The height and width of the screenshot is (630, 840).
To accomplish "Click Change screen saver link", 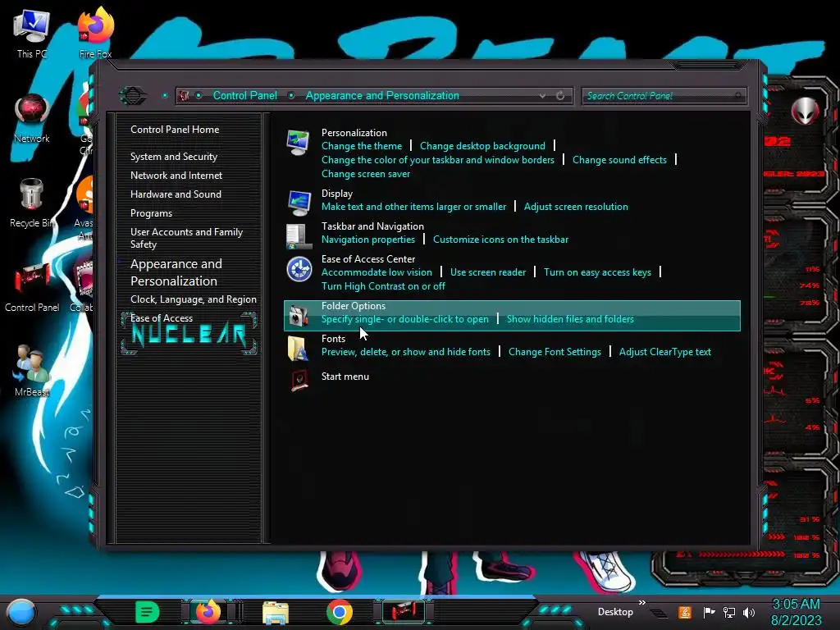I will point(365,174).
